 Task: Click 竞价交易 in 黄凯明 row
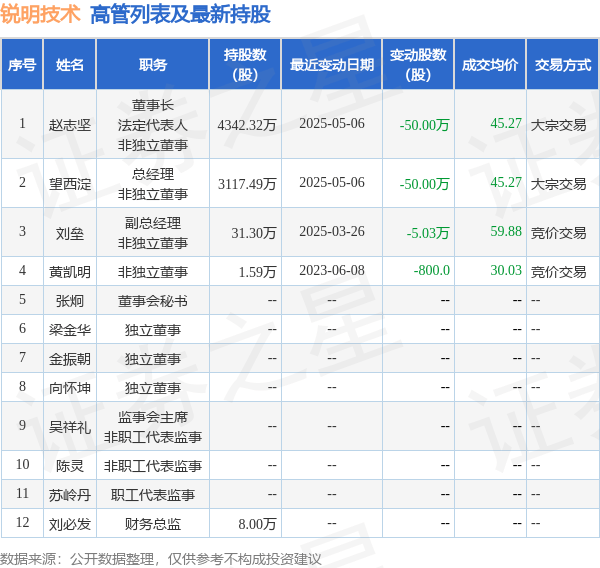pos(558,272)
